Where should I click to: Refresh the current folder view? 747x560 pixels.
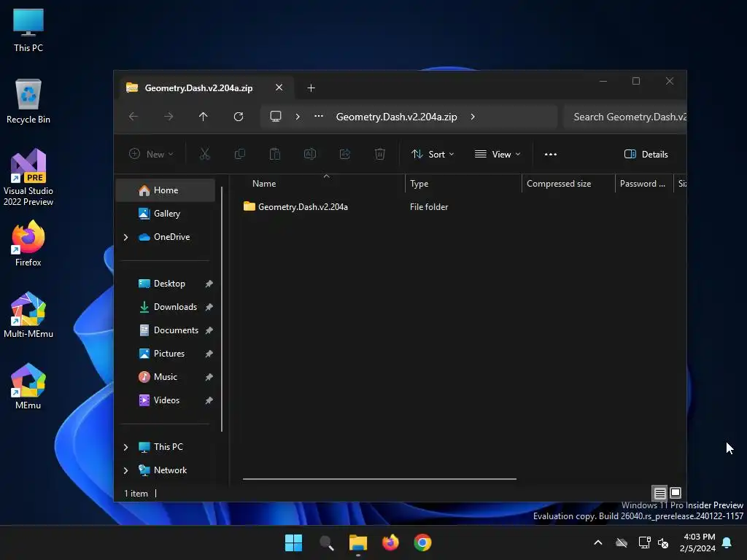pos(239,117)
